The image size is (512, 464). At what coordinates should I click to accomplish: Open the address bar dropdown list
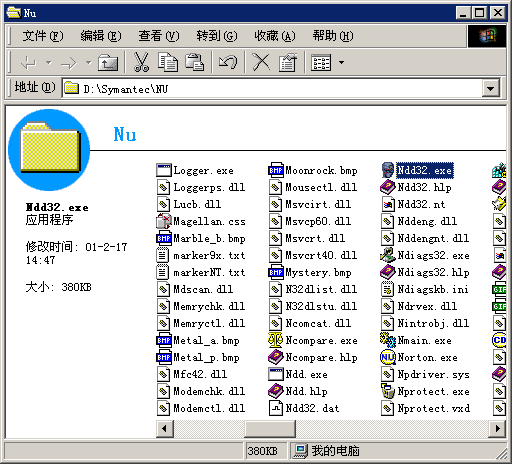tap(490, 89)
